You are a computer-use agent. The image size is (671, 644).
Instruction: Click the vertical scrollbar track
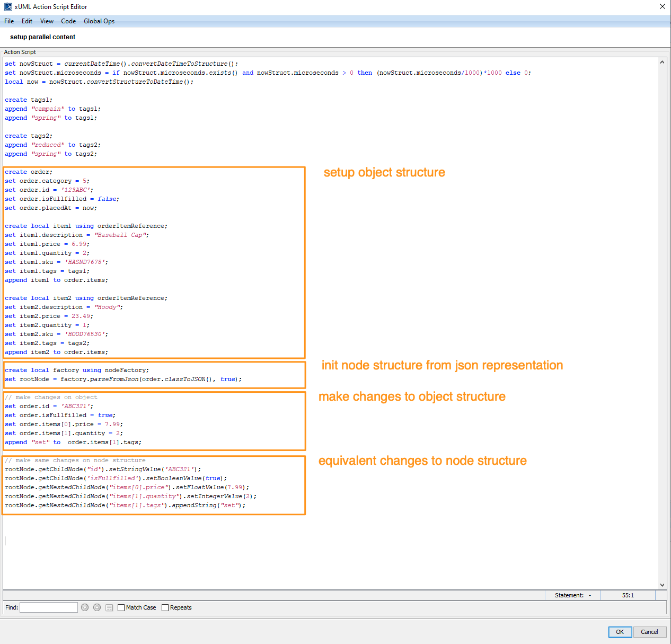tap(662, 318)
